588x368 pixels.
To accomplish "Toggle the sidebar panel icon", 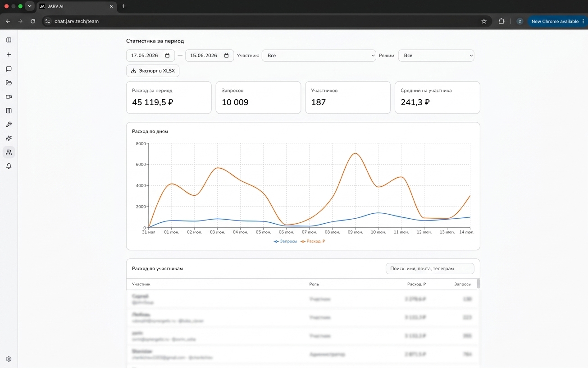I will point(9,40).
